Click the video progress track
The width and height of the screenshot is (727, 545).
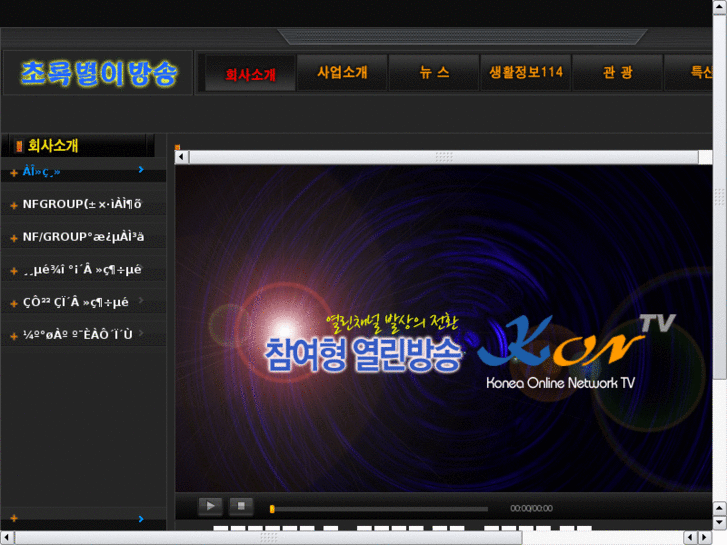[x=381, y=509]
